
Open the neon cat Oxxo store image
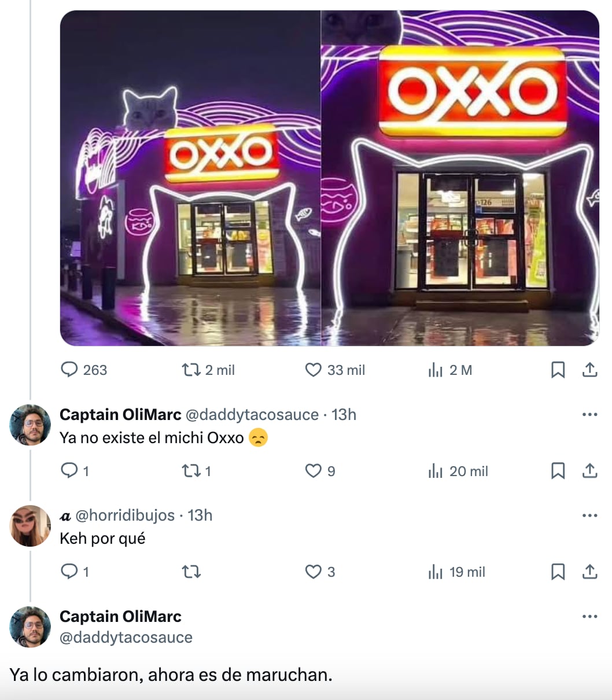[330, 174]
